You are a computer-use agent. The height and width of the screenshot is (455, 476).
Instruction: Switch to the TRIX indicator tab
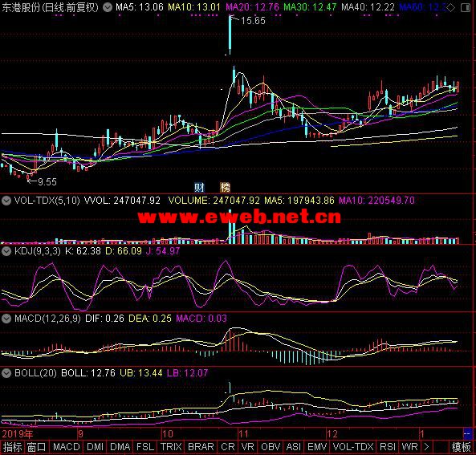(x=171, y=447)
